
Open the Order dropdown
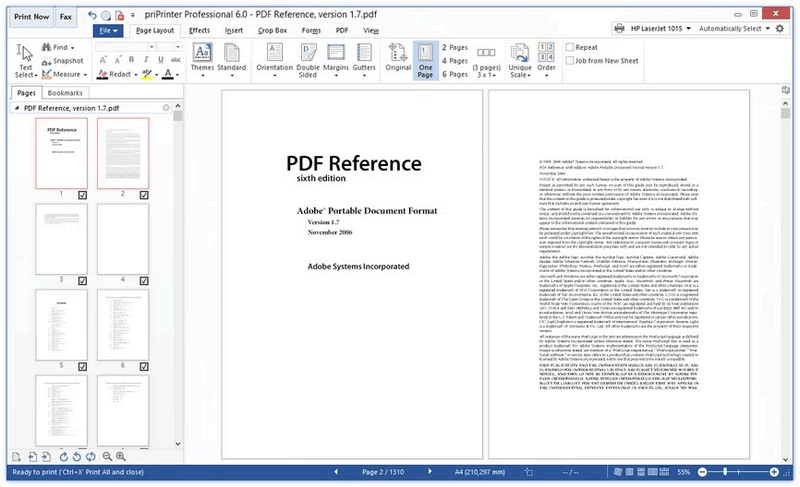click(546, 60)
